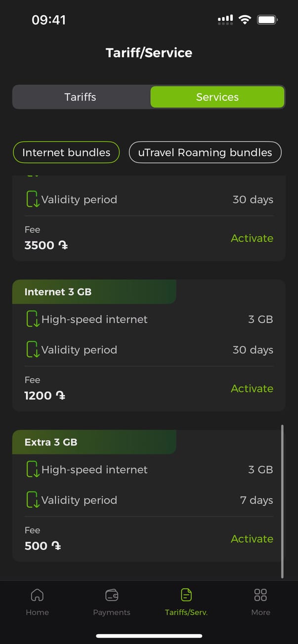298x644 pixels.
Task: Tap the Extra 3 GB high-speed internet icon
Action: coord(33,470)
